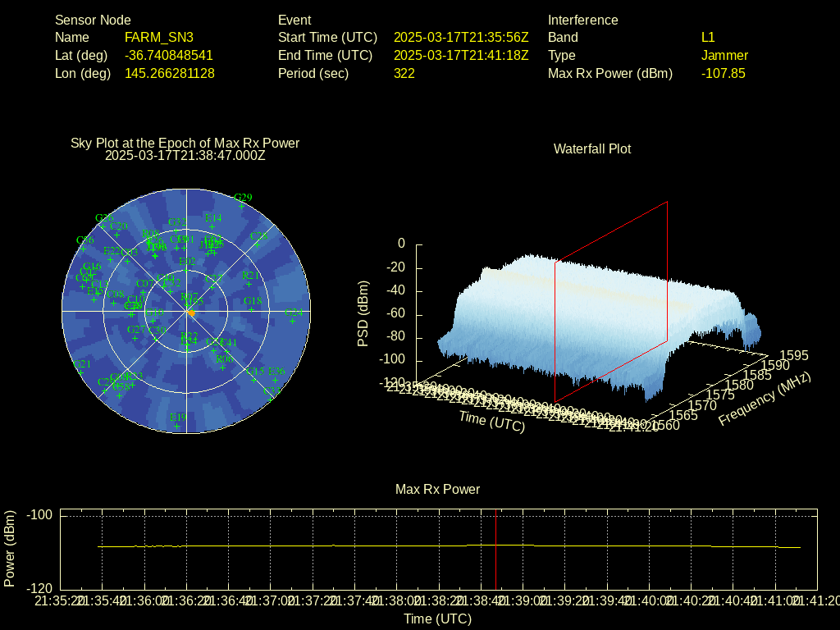The height and width of the screenshot is (630, 840).
Task: Click the Sky Plot epoch timestamp title
Action: [185, 155]
